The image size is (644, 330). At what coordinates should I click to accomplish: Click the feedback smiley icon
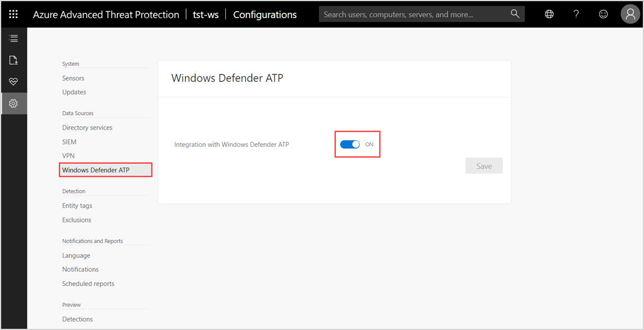[603, 14]
